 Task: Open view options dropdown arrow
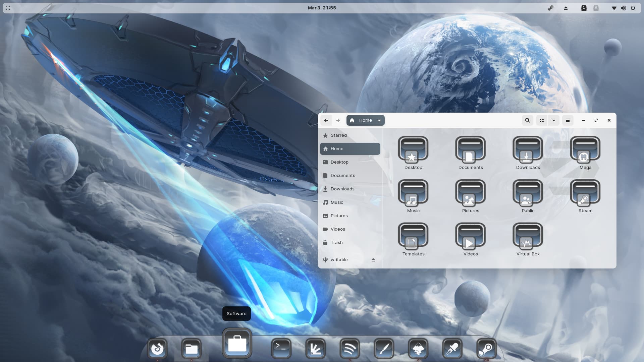554,120
